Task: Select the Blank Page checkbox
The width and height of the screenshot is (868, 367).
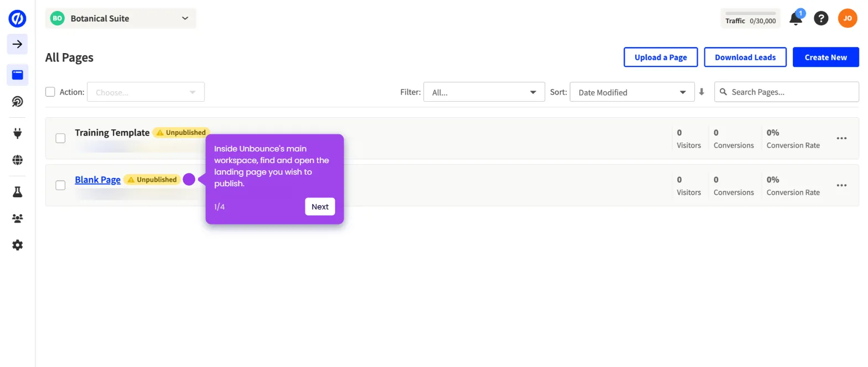Action: point(60,185)
